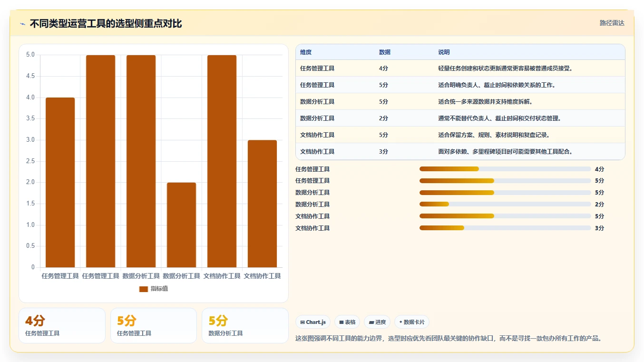Image resolution: width=644 pixels, height=362 pixels.
Task: Click the 4分 任务管理工具 data card
Action: click(x=62, y=325)
